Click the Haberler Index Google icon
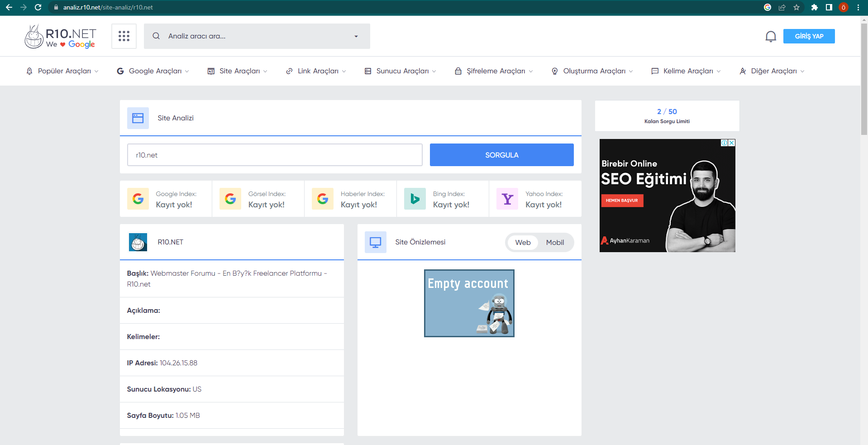The image size is (868, 445). click(x=323, y=199)
